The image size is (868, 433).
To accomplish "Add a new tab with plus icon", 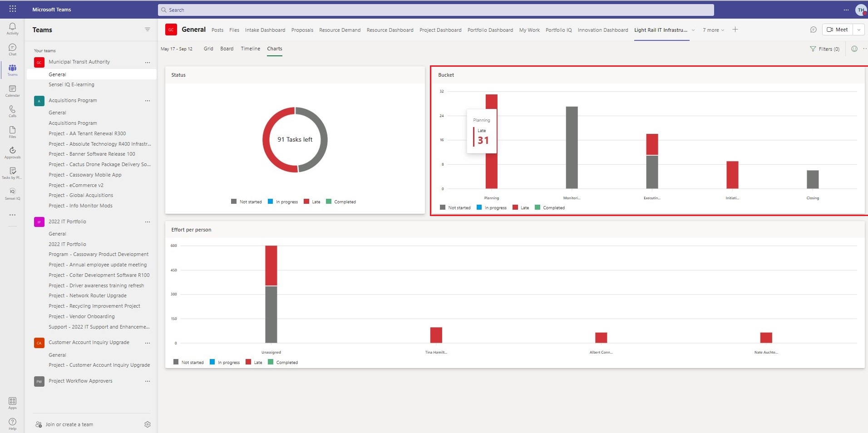I will point(735,30).
